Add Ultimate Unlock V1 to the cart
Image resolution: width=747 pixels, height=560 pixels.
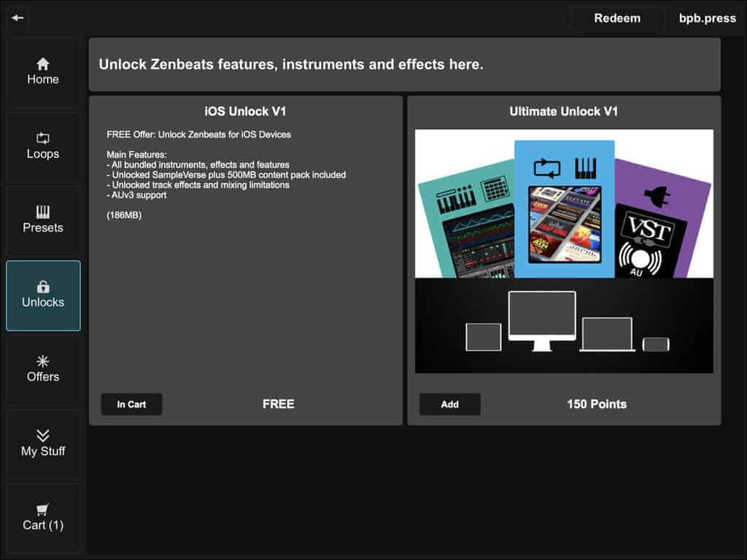click(x=449, y=404)
